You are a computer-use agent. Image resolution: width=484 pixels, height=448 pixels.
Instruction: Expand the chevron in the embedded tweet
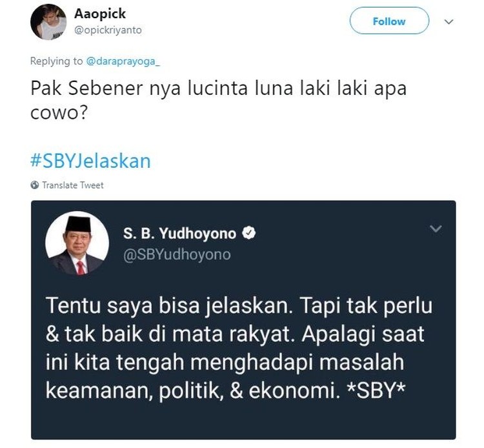(x=436, y=229)
